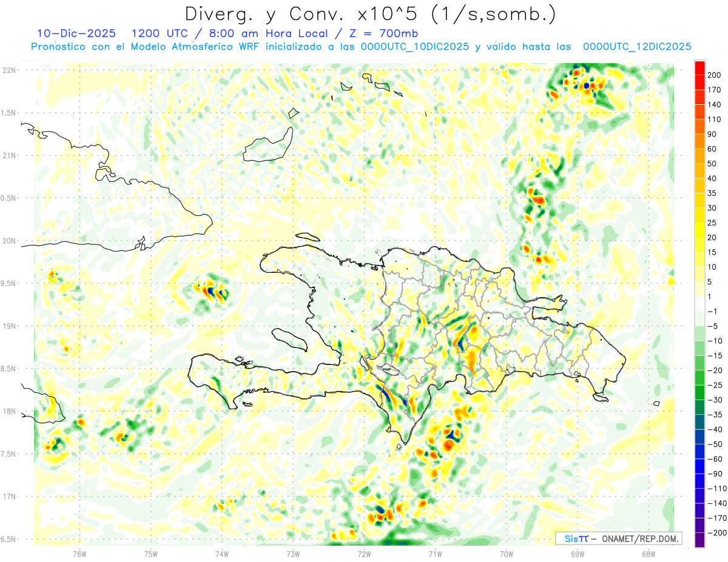728x562 pixels.
Task: Click the -170 color scale value
Action: coord(718,518)
